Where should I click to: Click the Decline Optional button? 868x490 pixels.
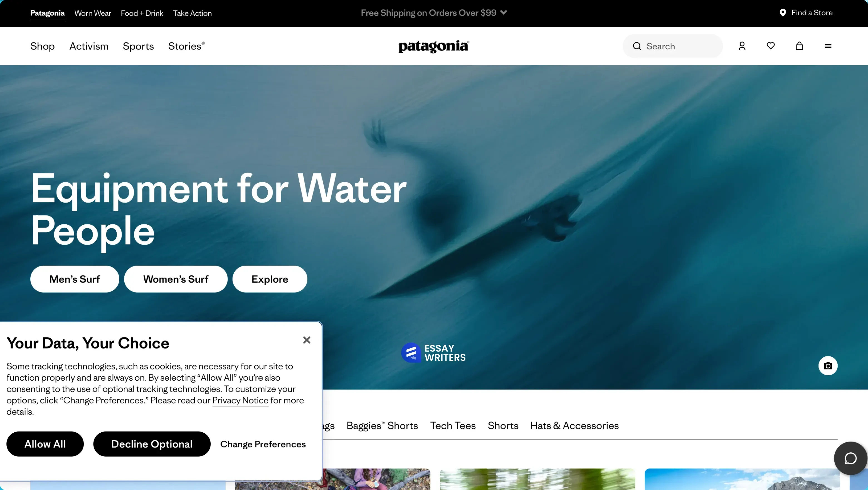tap(152, 444)
